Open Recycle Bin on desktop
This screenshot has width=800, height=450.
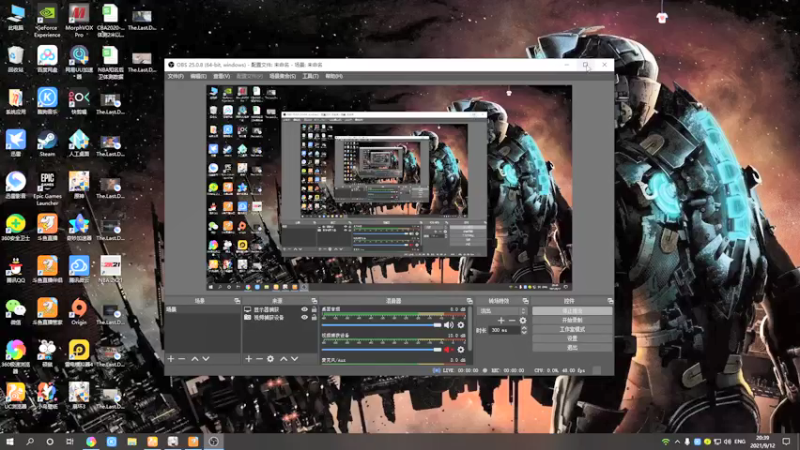coord(15,59)
